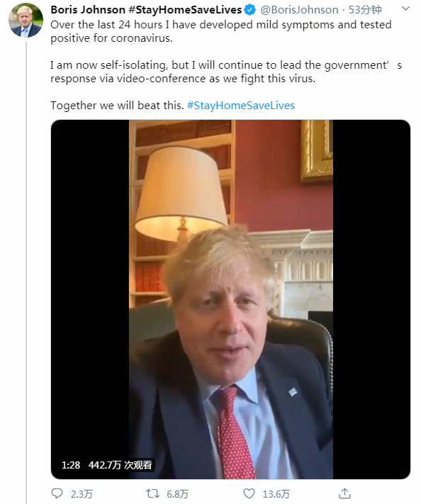421x504 pixels.
Task: Open the share upload icon
Action: [345, 493]
